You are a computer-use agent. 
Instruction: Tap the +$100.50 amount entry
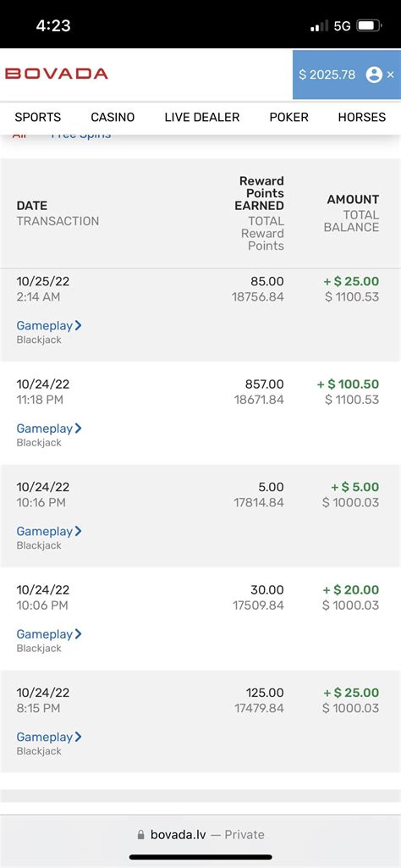[348, 384]
